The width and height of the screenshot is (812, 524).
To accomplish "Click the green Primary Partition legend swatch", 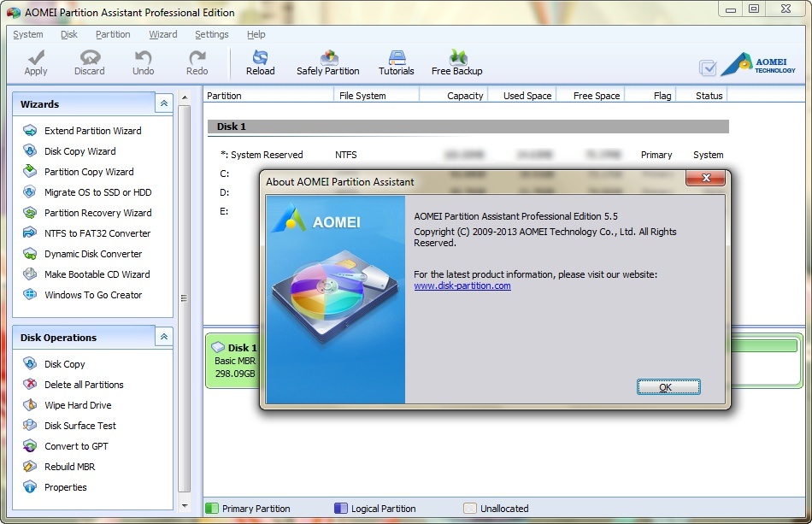I will (212, 509).
